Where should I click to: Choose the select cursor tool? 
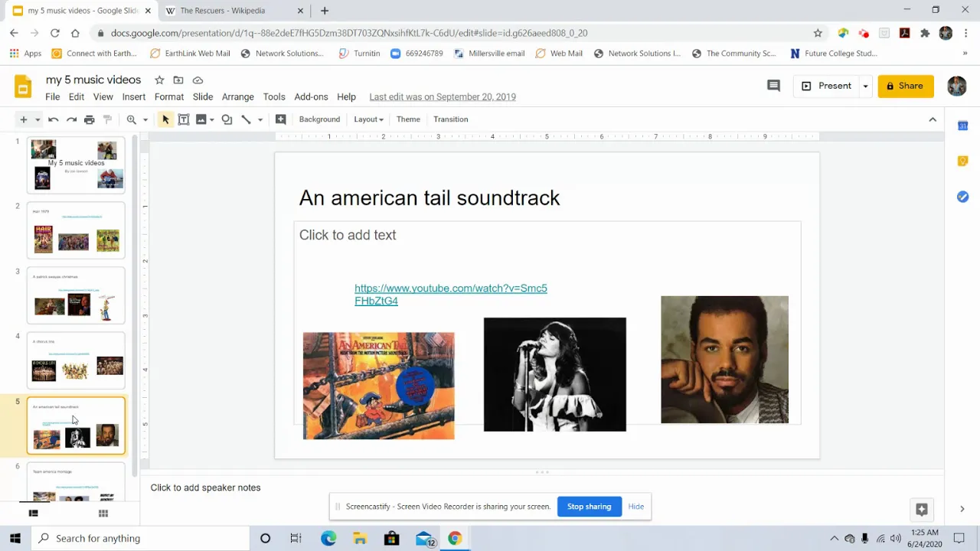coord(165,119)
